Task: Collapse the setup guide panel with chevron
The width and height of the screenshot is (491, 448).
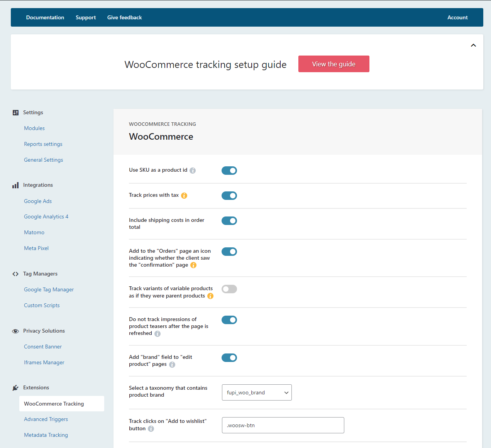Action: click(x=473, y=46)
